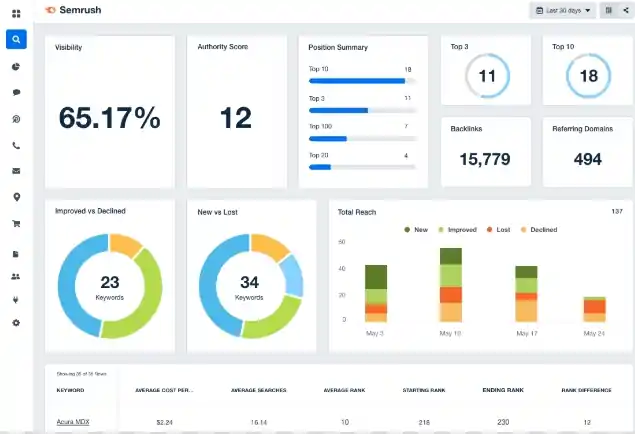The height and width of the screenshot is (434, 635).
Task: Click the May 3 stacked bar
Action: [x=376, y=293]
